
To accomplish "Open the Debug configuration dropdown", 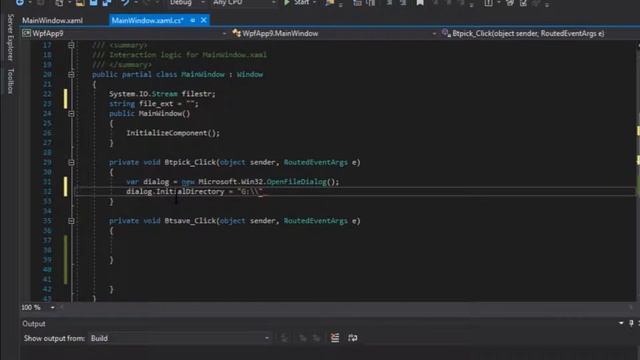I will pyautogui.click(x=187, y=3).
